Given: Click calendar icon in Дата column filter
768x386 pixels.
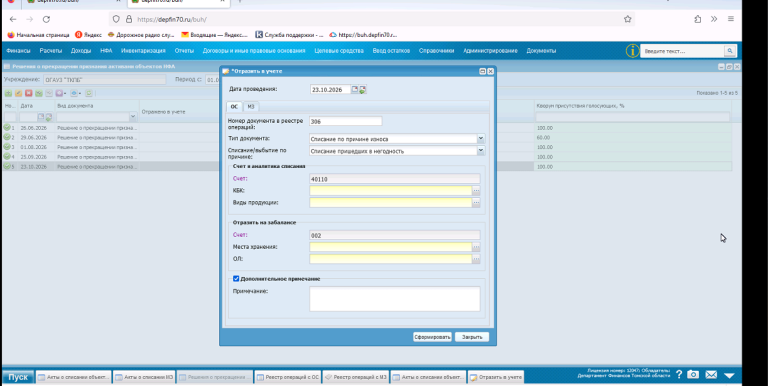Looking at the screenshot, I should [41, 117].
